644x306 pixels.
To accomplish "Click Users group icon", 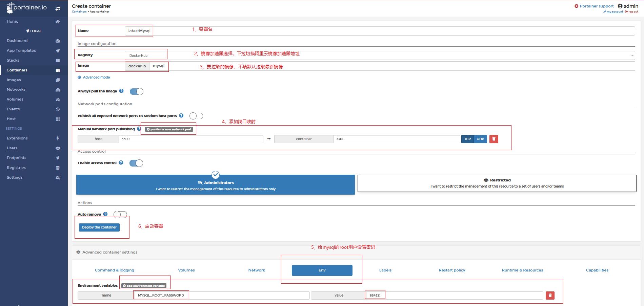I will [x=58, y=148].
